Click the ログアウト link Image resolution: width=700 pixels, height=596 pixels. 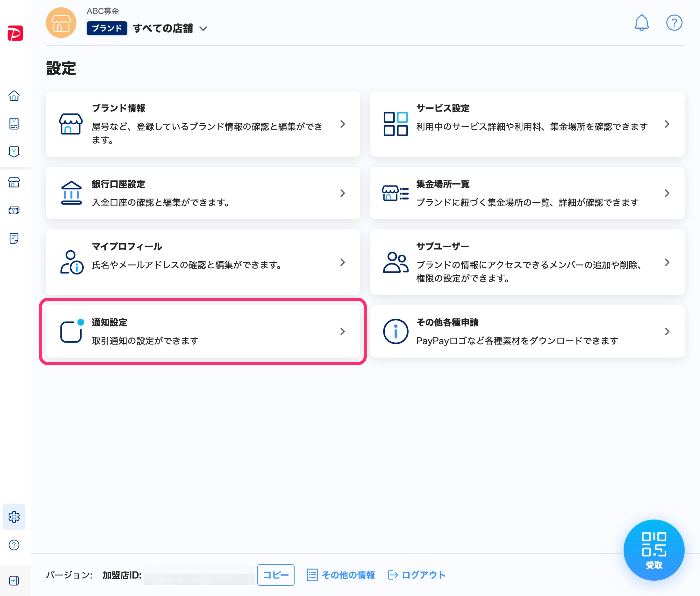(x=424, y=575)
